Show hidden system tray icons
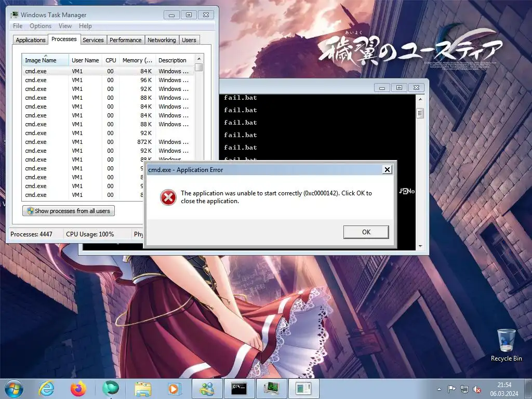The width and height of the screenshot is (532, 399). [x=440, y=390]
